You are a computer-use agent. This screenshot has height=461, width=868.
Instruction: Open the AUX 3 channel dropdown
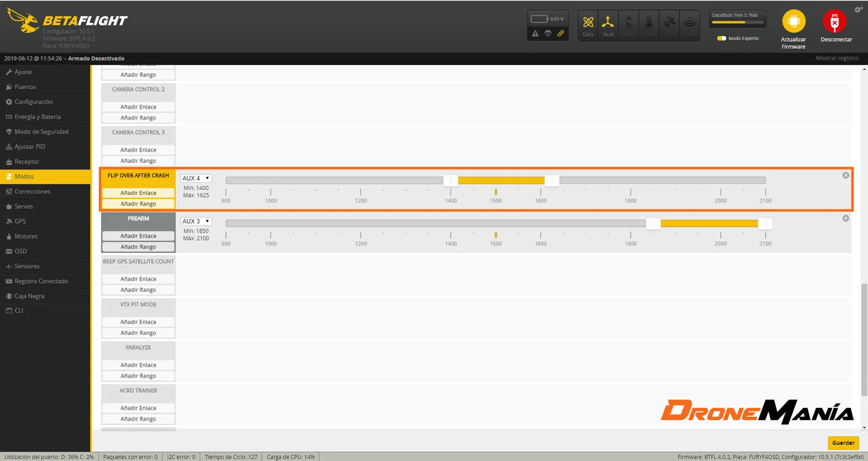(x=195, y=221)
